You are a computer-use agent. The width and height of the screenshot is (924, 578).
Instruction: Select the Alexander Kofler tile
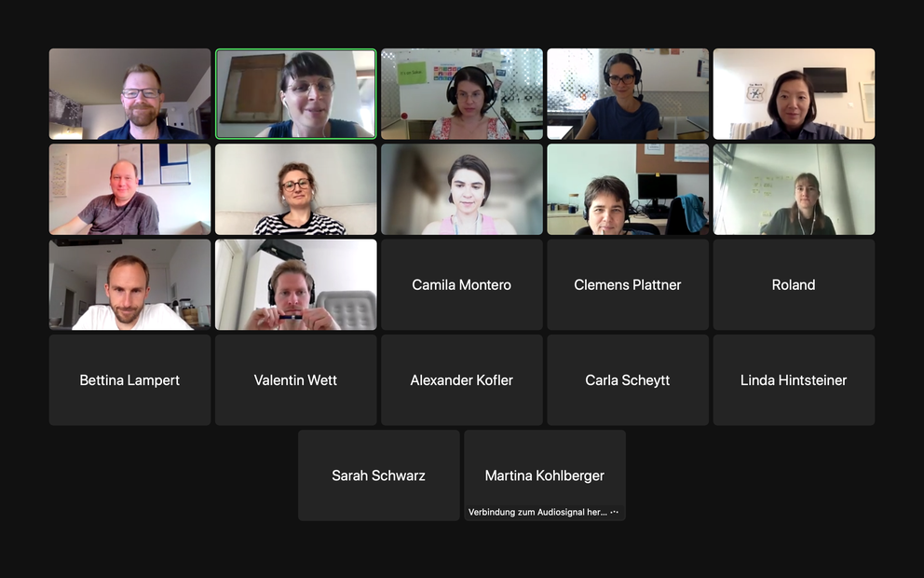461,379
